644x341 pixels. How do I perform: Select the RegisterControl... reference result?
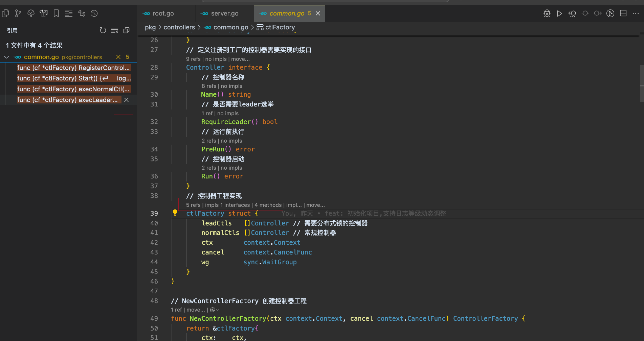coord(73,68)
